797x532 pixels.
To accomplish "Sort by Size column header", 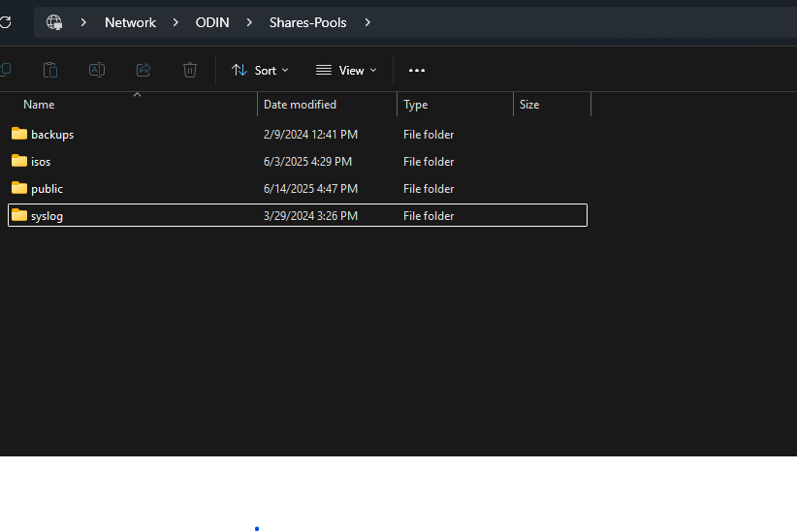I will click(x=529, y=105).
